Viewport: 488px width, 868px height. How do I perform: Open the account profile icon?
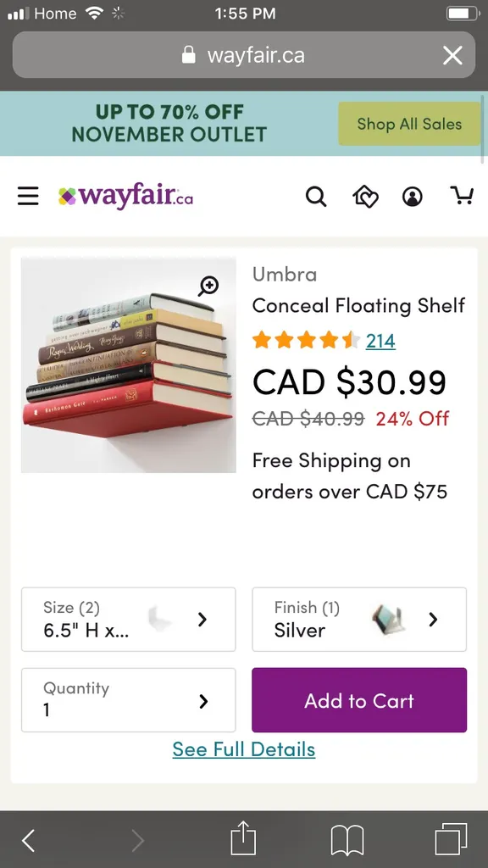point(412,196)
